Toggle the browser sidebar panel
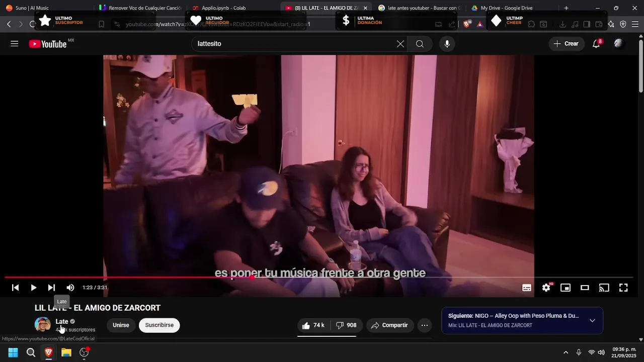This screenshot has height=362, width=644. coord(587,24)
